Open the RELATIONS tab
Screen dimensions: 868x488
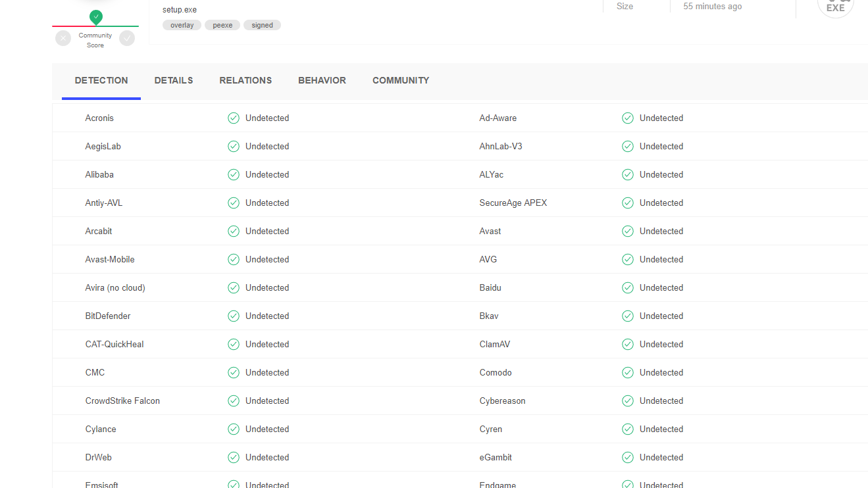click(x=245, y=80)
